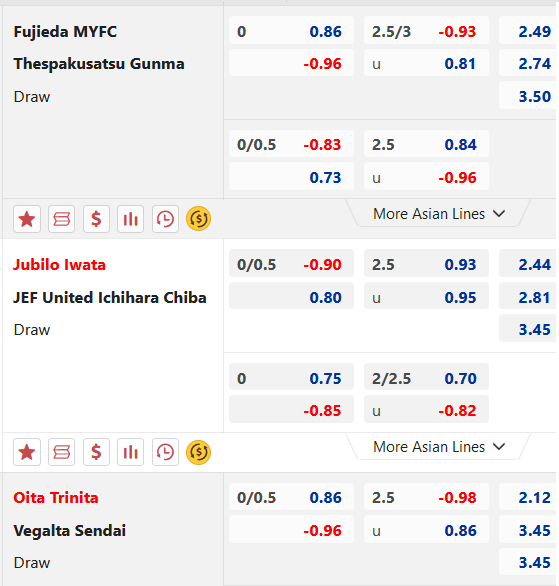The height and width of the screenshot is (586, 559).
Task: Open clock history icon under Fujieda match
Action: tap(165, 219)
